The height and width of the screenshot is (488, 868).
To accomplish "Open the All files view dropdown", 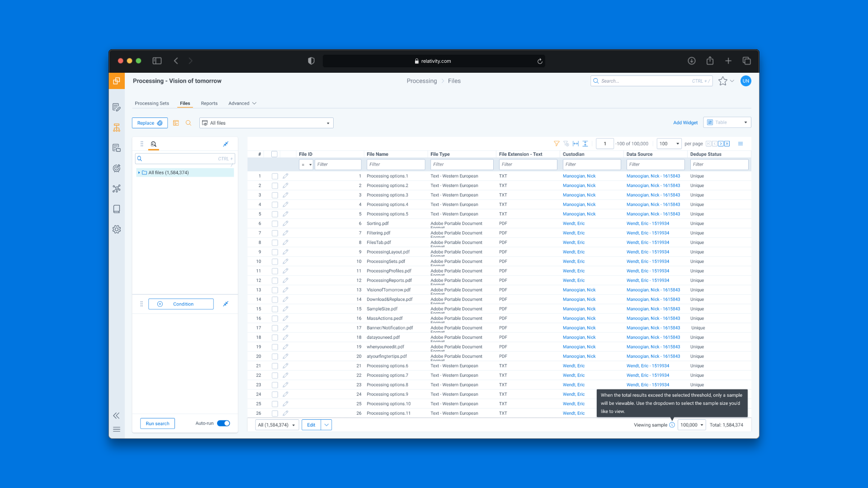I will (266, 123).
